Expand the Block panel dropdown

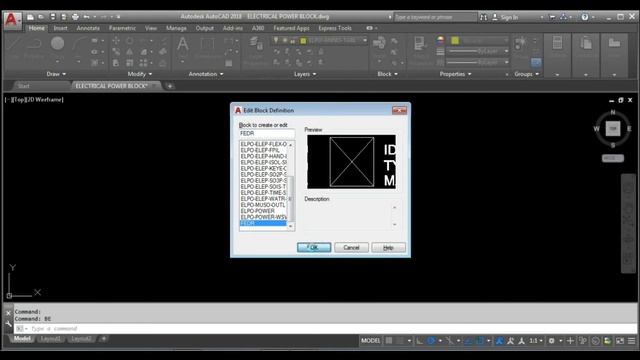387,74
